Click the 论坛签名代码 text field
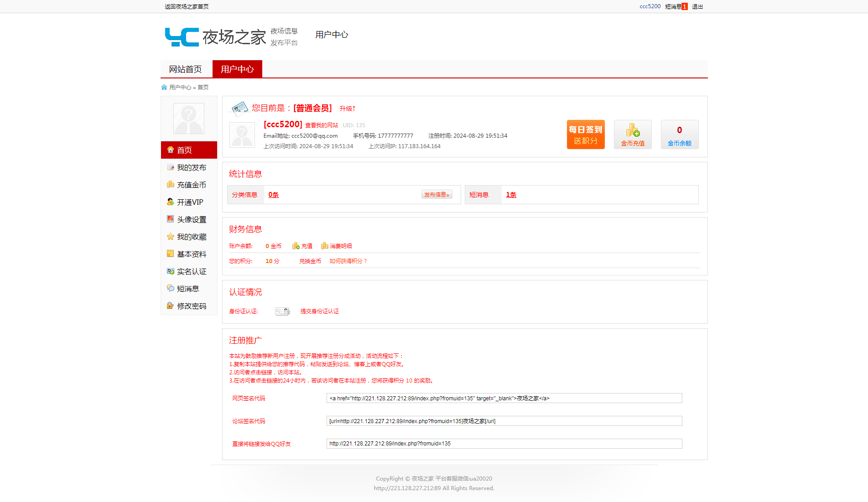The image size is (868, 502). pyautogui.click(x=504, y=421)
